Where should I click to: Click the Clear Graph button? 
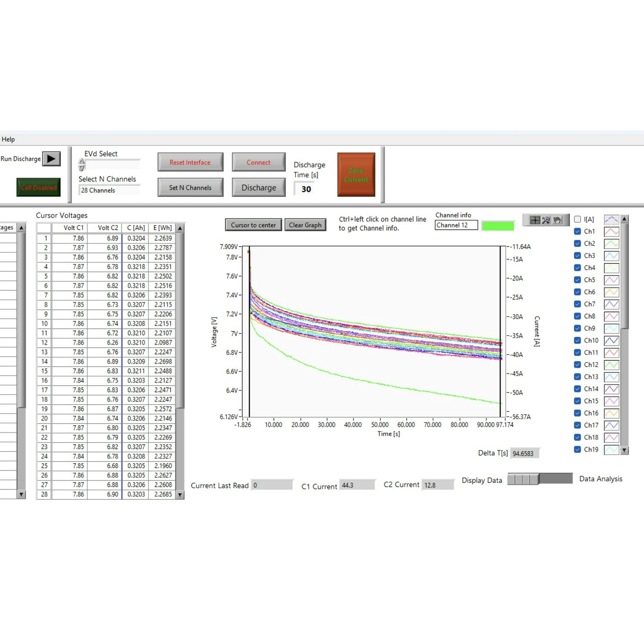tap(305, 225)
